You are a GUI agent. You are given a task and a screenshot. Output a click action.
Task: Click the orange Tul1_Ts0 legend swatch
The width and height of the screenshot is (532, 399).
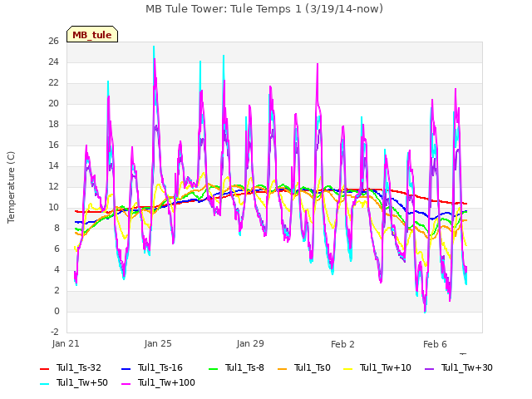[283, 368]
